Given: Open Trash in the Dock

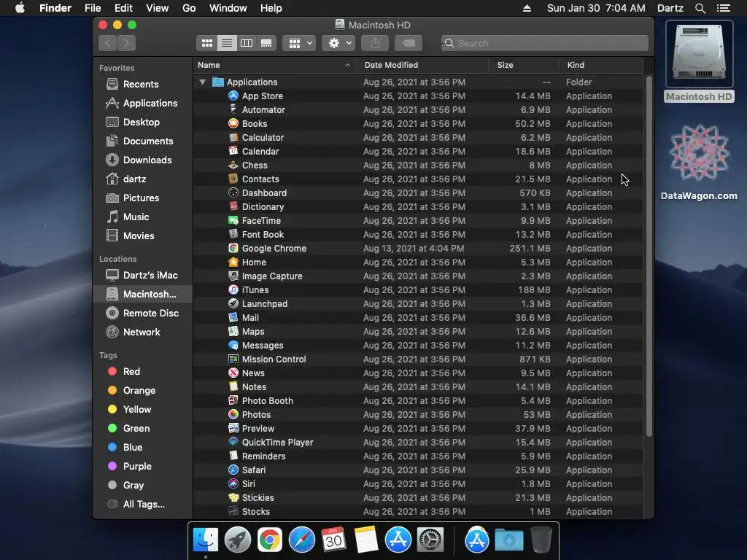Looking at the screenshot, I should pyautogui.click(x=541, y=540).
